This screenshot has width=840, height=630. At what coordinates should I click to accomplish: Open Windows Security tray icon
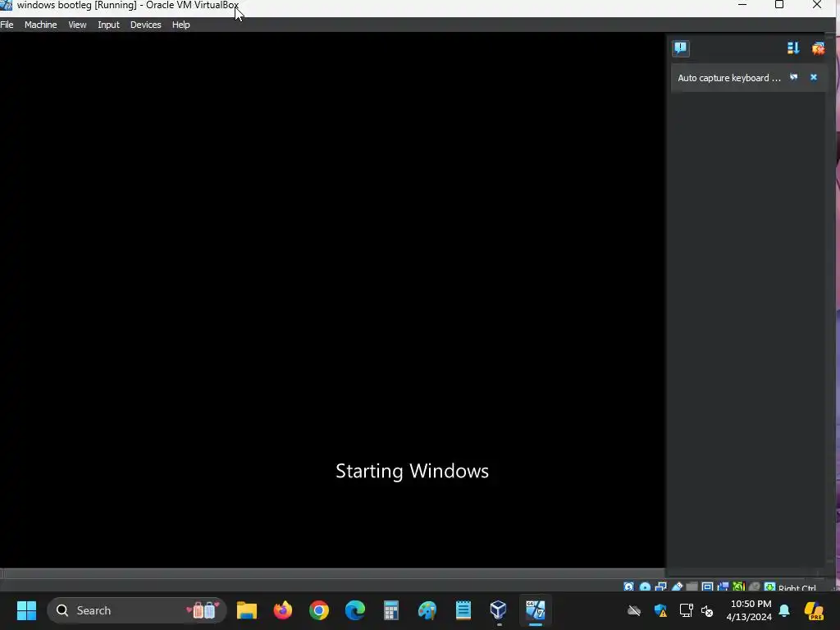[660, 610]
